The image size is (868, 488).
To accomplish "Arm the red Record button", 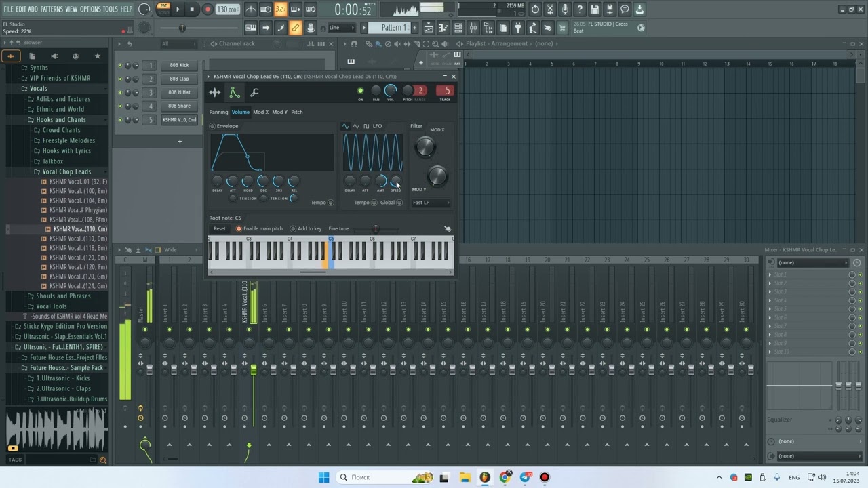I will click(x=208, y=9).
